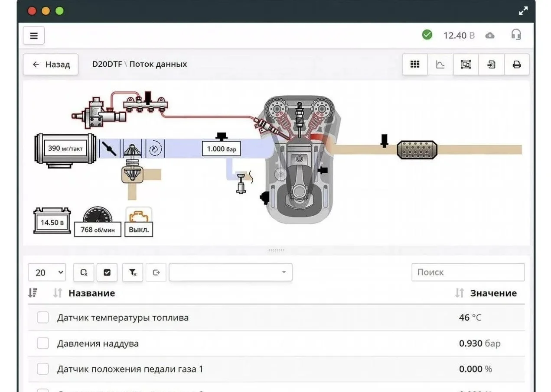This screenshot has width=551, height=392.
Task: Toggle fullscreen with the expand arrows
Action: (x=524, y=11)
